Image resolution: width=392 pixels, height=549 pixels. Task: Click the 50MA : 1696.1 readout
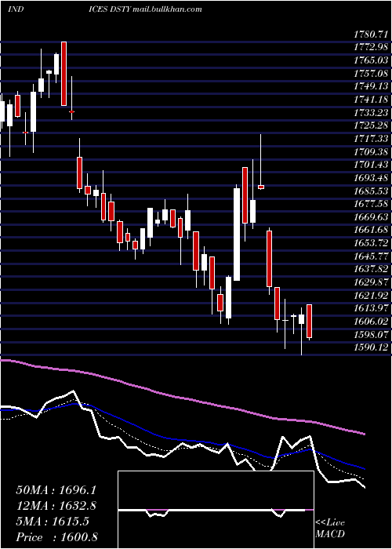pos(56,490)
